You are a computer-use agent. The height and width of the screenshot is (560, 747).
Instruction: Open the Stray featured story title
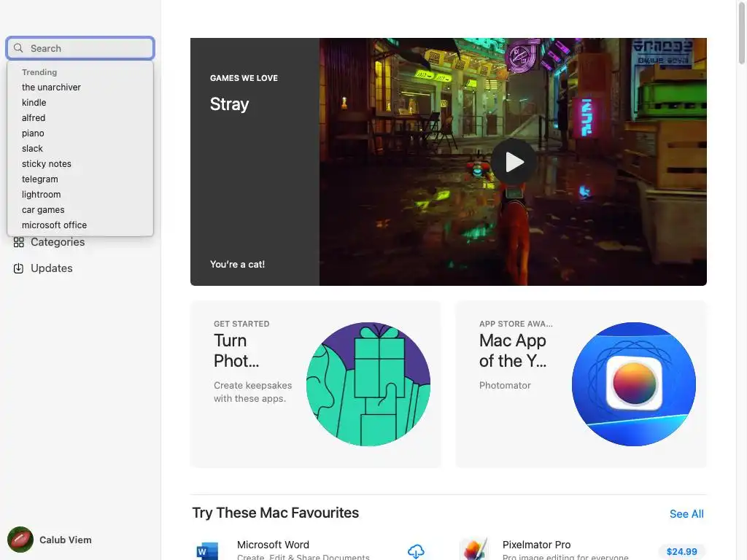(230, 104)
